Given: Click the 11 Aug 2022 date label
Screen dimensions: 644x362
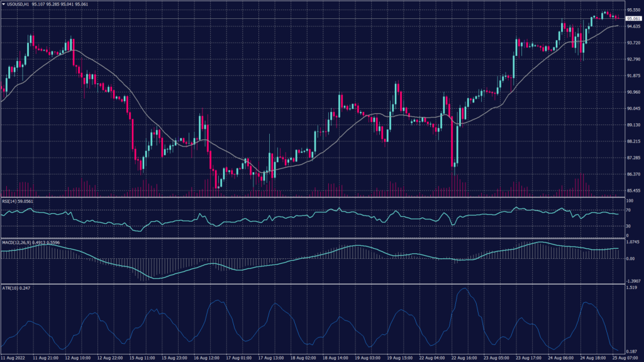Looking at the screenshot, I should click(x=14, y=356).
